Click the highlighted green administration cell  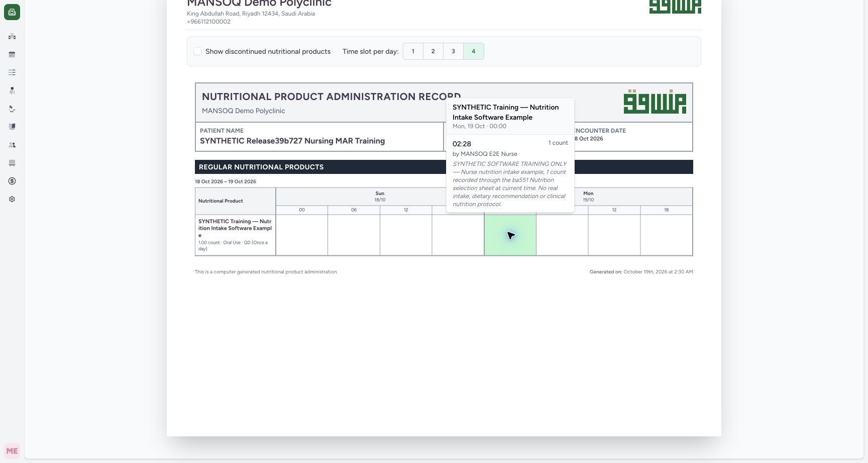coord(510,235)
